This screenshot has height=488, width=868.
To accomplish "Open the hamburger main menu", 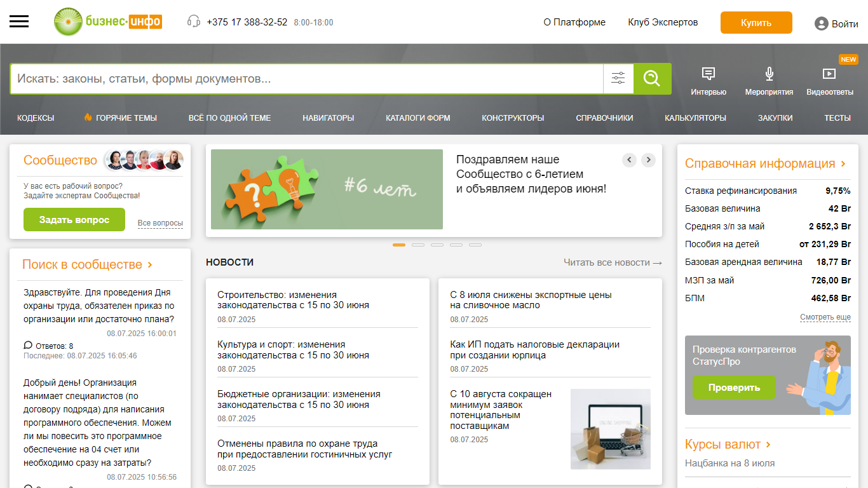I will [19, 22].
